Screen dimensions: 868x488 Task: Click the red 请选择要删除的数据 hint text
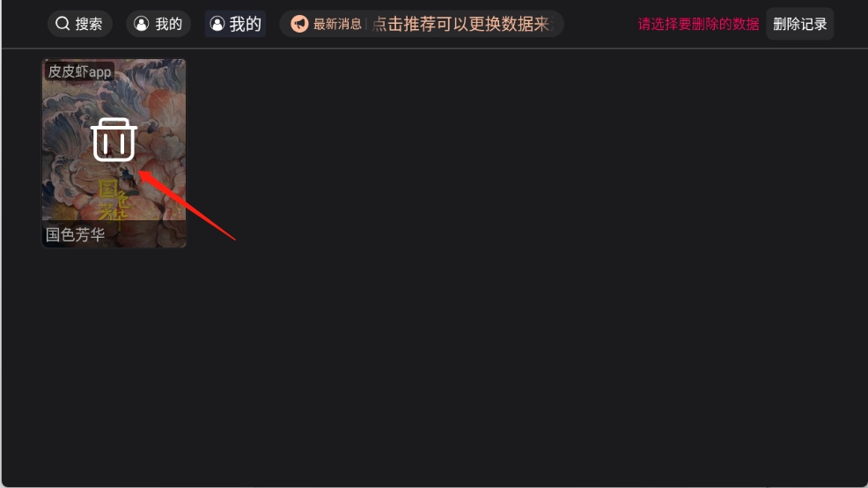coord(698,25)
